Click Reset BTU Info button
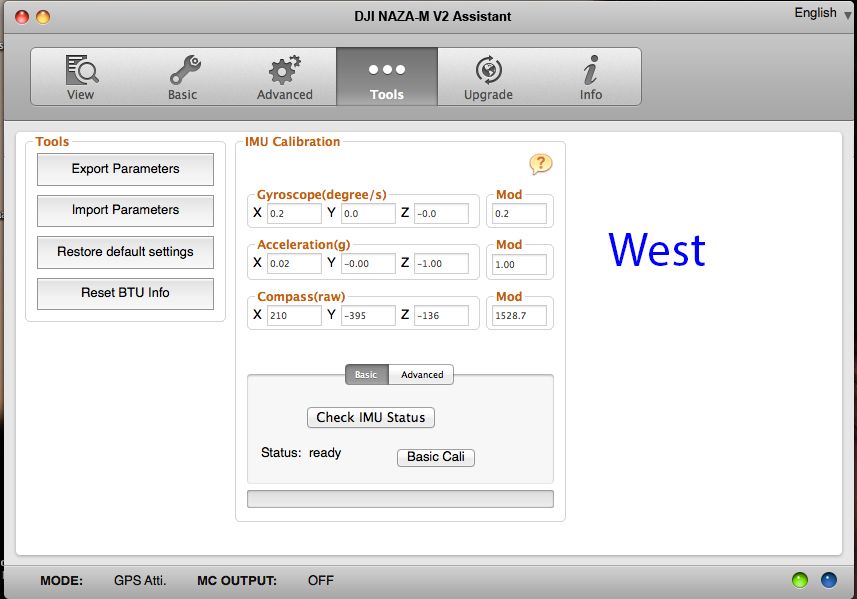Viewport: 857px width, 599px height. point(125,293)
